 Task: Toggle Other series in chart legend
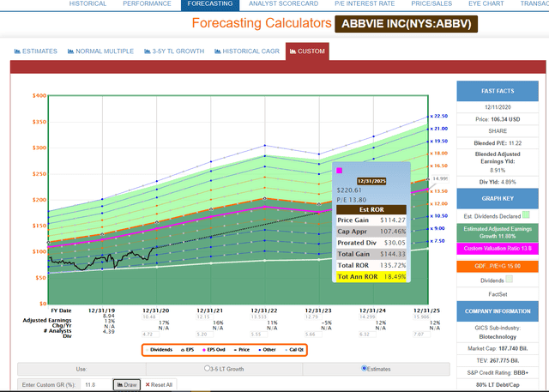tap(267, 350)
